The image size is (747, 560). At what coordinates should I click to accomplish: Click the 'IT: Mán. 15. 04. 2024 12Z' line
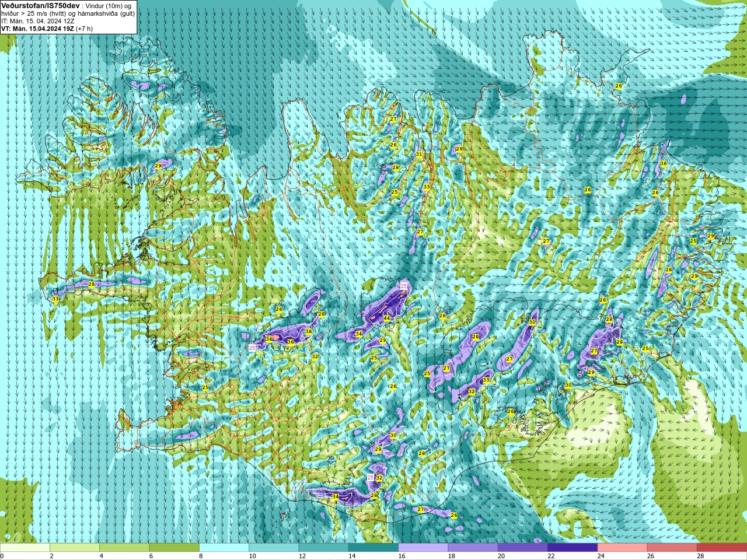(x=39, y=21)
